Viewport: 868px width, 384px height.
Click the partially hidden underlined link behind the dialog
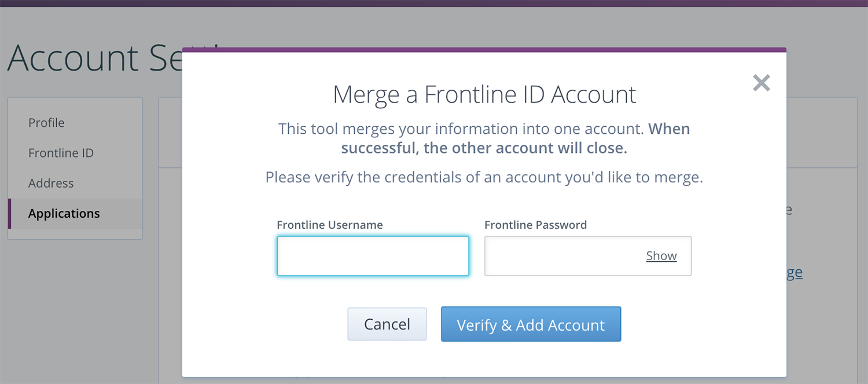point(795,272)
